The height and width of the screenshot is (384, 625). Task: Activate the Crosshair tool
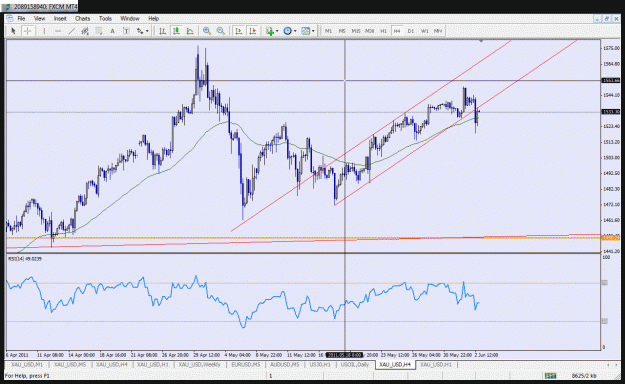click(x=28, y=31)
